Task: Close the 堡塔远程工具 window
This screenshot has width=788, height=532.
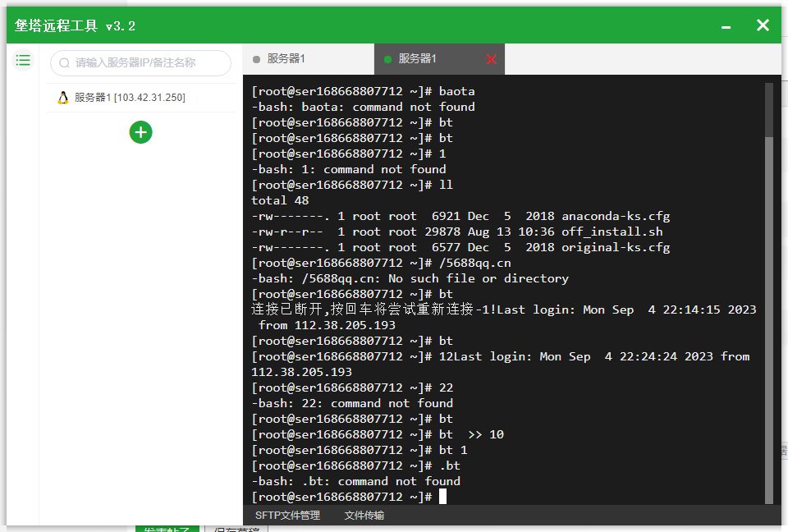Action: pyautogui.click(x=763, y=25)
